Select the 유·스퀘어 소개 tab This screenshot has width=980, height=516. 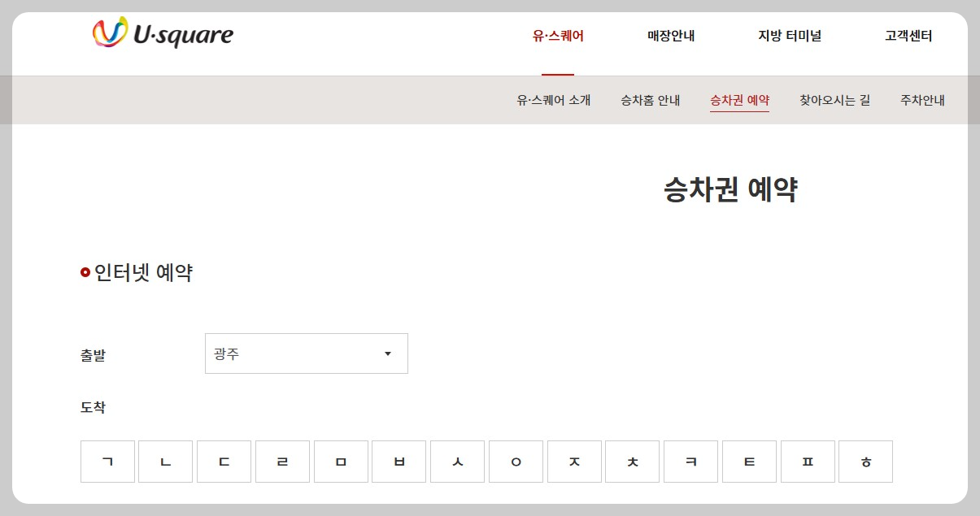pos(552,99)
